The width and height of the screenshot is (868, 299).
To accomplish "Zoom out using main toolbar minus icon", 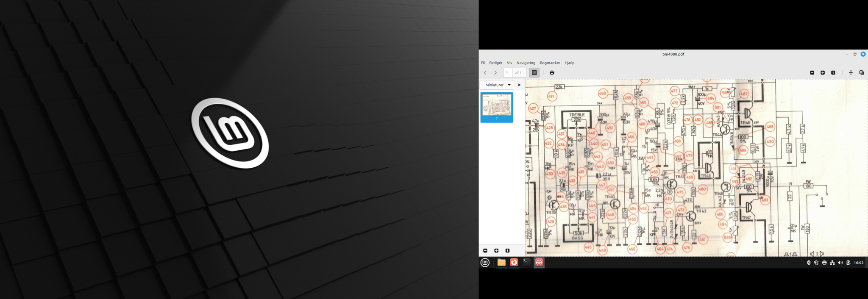I will pyautogui.click(x=812, y=73).
